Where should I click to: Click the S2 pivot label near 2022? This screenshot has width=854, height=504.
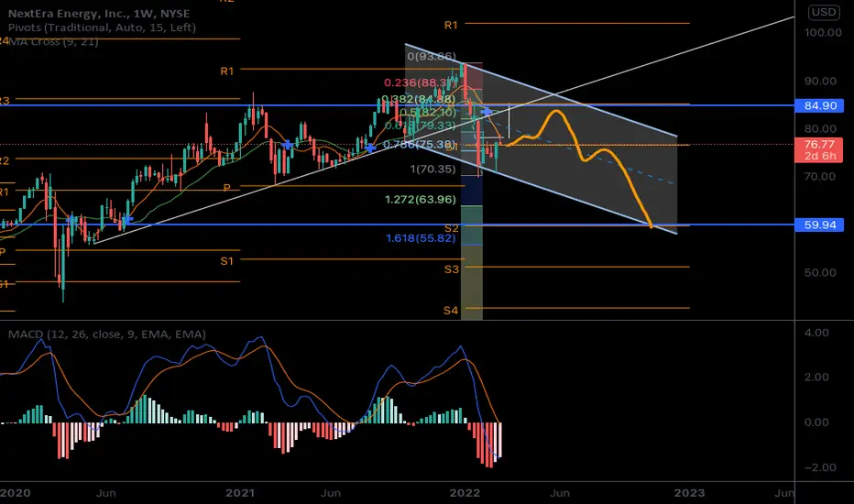click(x=452, y=228)
